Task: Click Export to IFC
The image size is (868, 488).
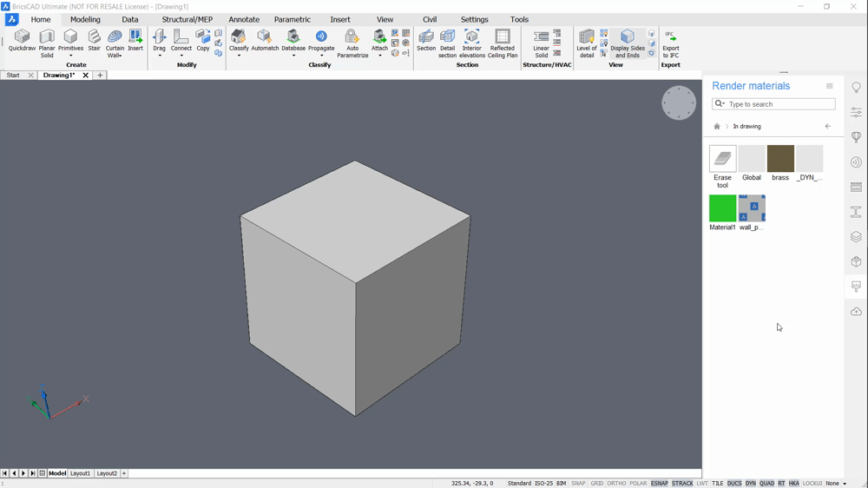Action: coord(671,43)
